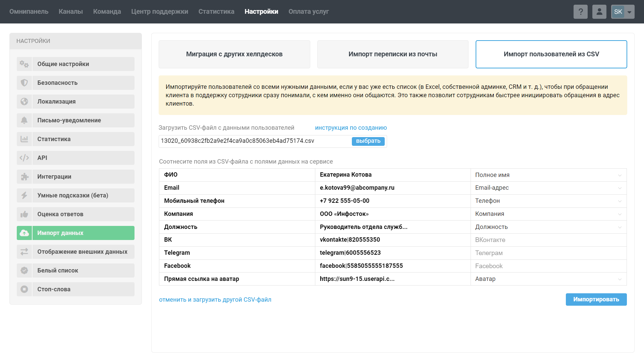Click the puzzle piece Интеграции icon
644x362 pixels.
24,177
